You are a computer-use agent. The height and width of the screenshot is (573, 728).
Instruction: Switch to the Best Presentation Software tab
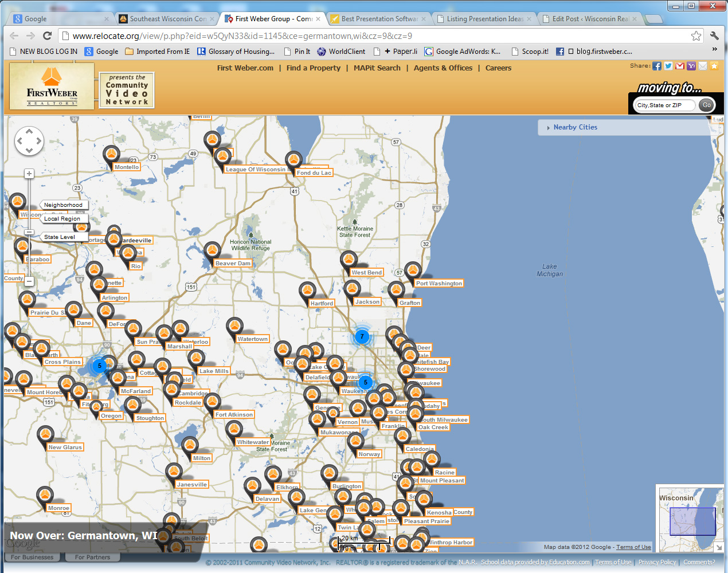pos(378,19)
